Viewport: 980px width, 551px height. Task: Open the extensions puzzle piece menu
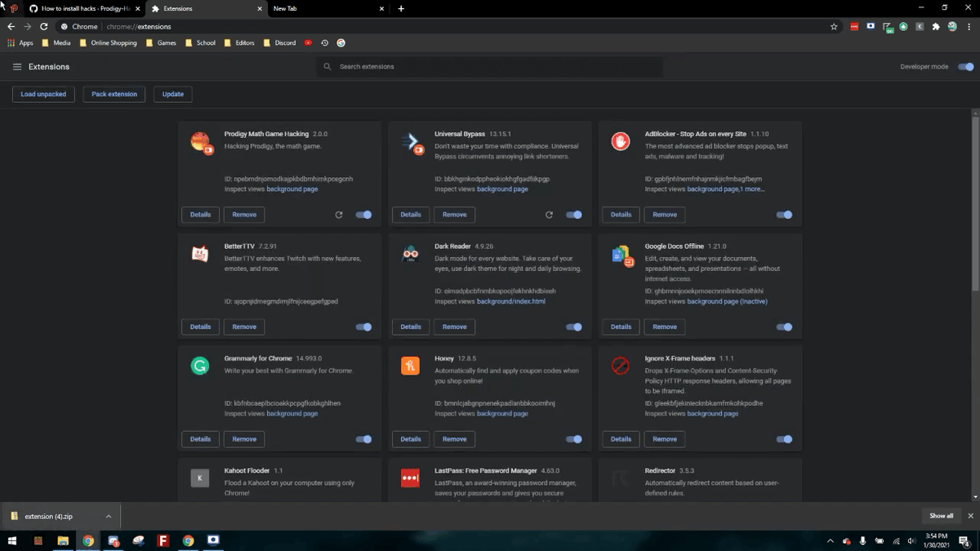coord(936,27)
